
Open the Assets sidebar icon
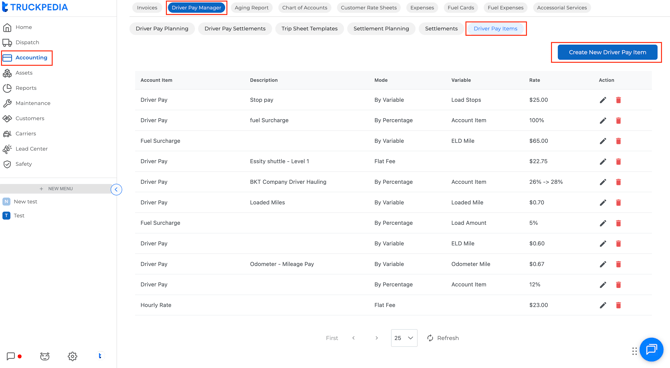click(7, 73)
